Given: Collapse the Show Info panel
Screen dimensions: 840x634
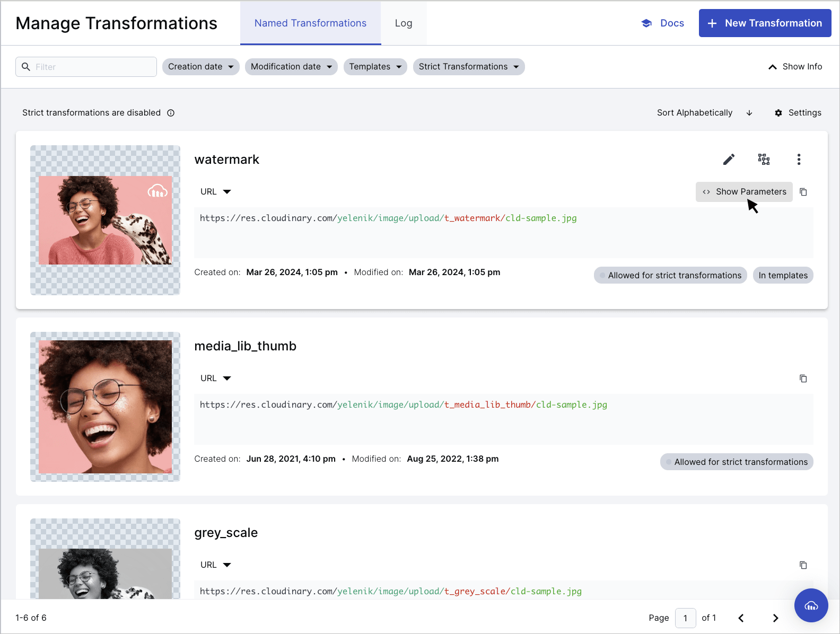Looking at the screenshot, I should coord(795,67).
